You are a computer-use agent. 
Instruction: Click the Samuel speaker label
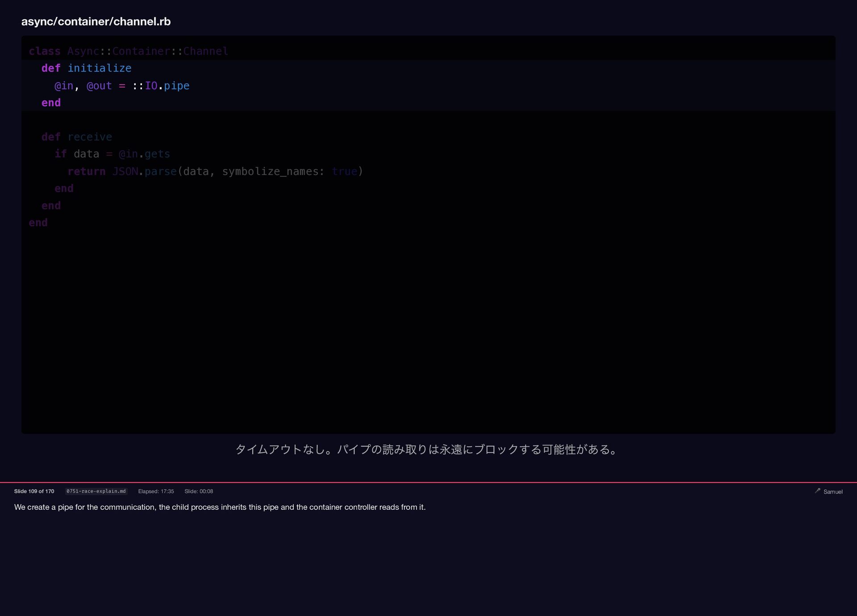[x=833, y=491]
